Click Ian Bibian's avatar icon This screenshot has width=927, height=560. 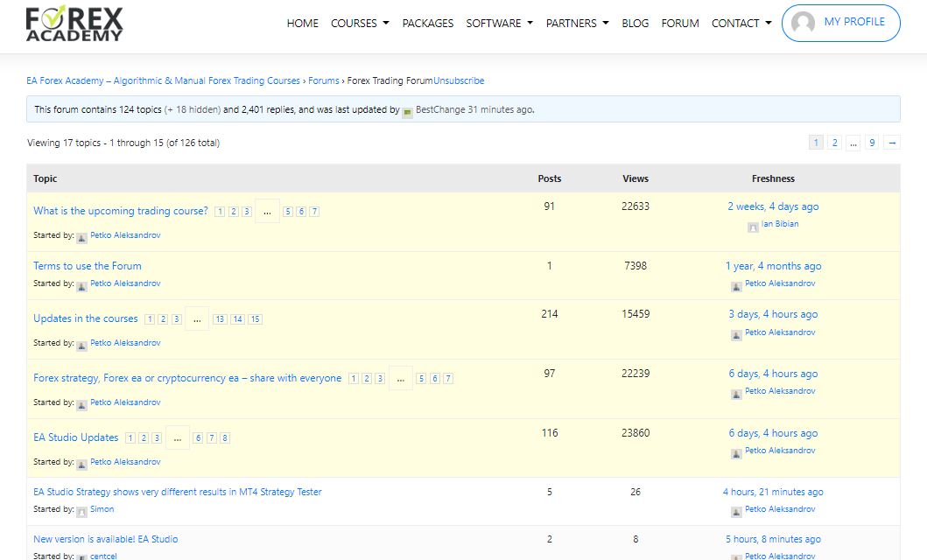coord(753,227)
